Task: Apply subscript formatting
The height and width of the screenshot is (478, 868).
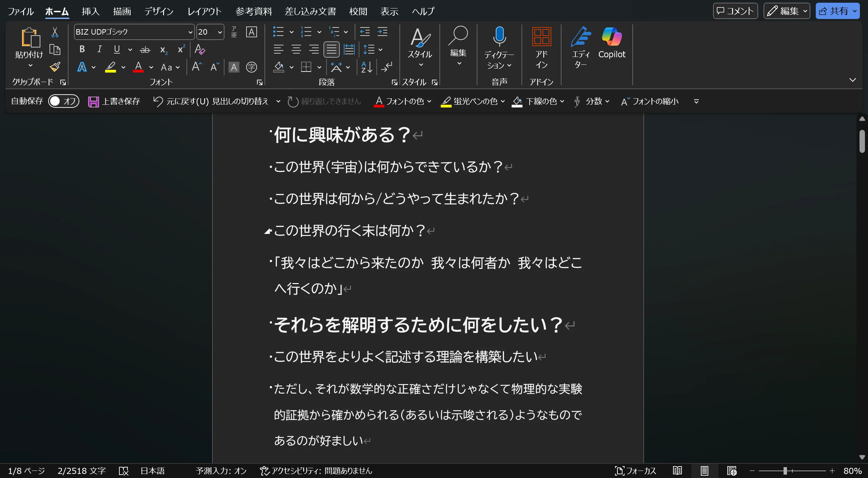Action: point(164,50)
